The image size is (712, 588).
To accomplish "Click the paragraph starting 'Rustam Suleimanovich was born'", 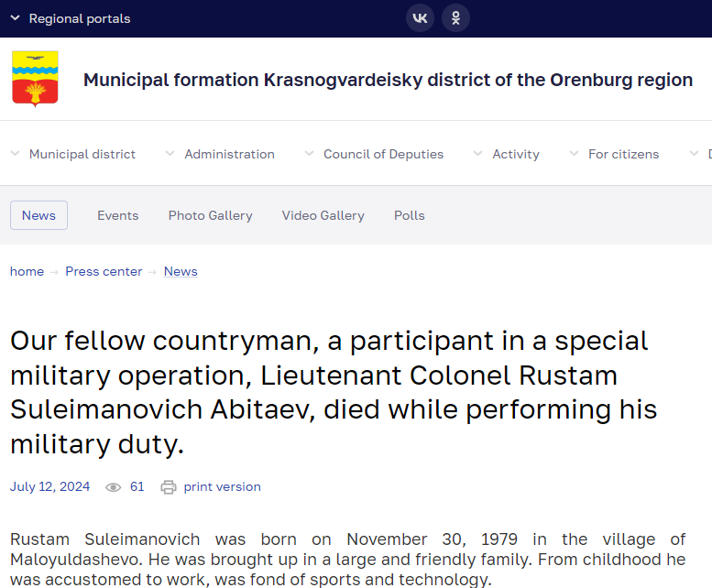I will point(348,559).
